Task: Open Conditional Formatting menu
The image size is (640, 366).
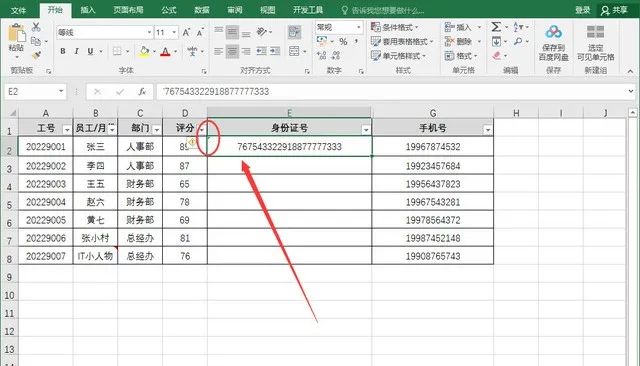Action: click(395, 27)
